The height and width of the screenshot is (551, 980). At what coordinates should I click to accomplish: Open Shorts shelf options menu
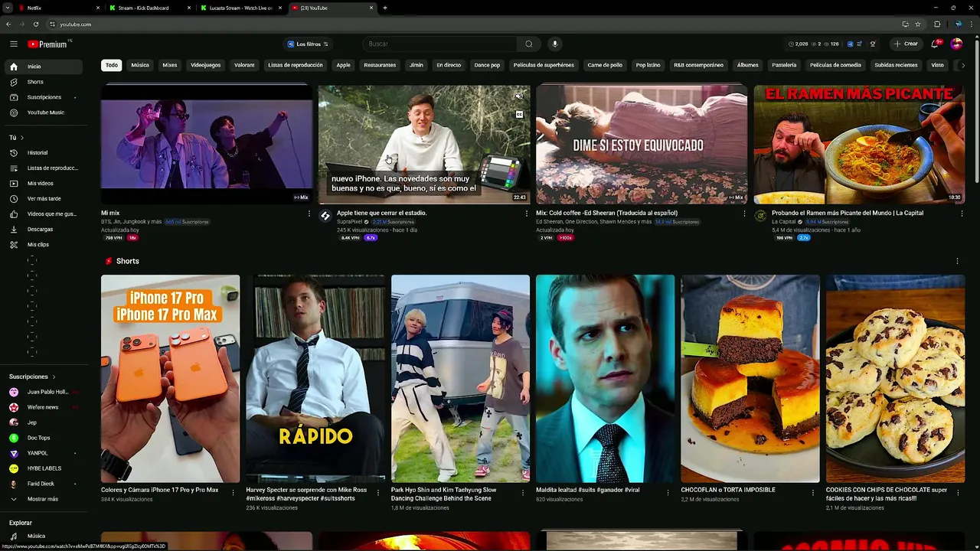957,261
